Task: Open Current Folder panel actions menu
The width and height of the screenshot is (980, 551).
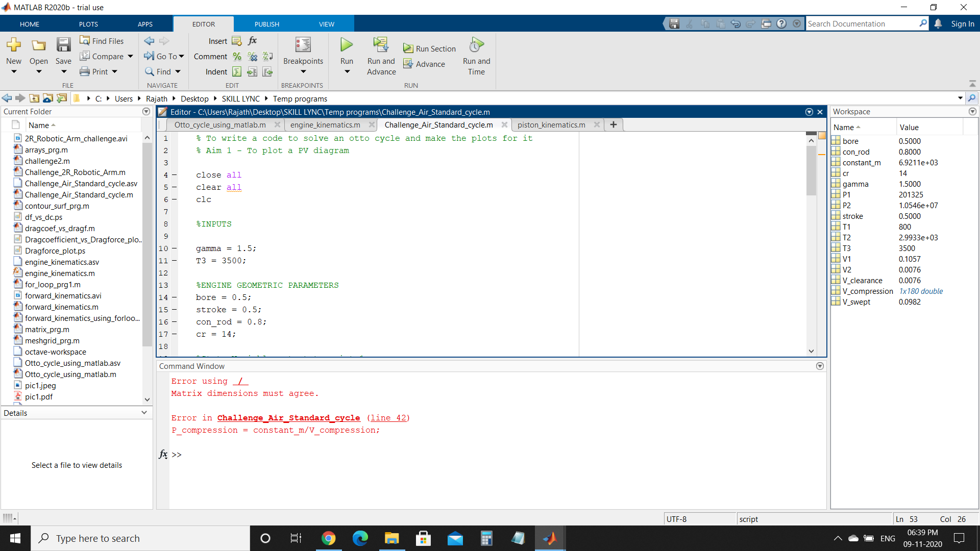Action: 146,111
